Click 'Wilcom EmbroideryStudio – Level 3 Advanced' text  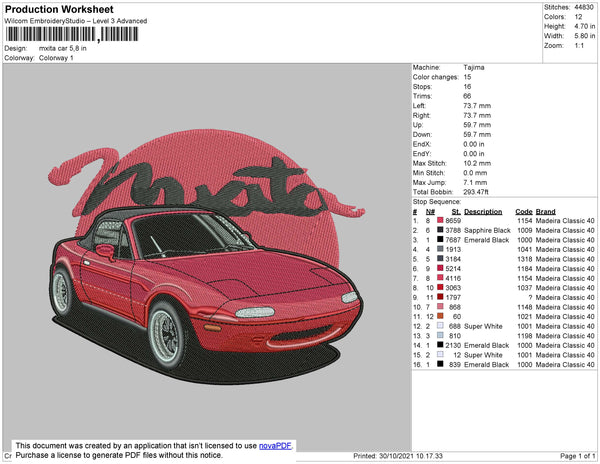point(76,21)
